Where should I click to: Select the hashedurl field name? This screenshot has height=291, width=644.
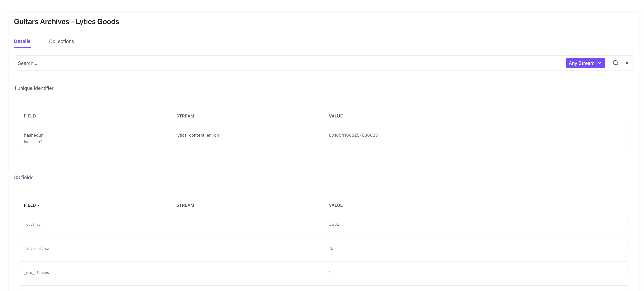[x=34, y=135]
